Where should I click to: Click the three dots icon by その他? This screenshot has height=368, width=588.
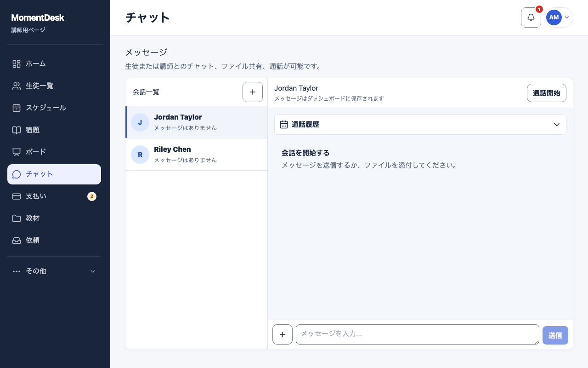(x=17, y=271)
